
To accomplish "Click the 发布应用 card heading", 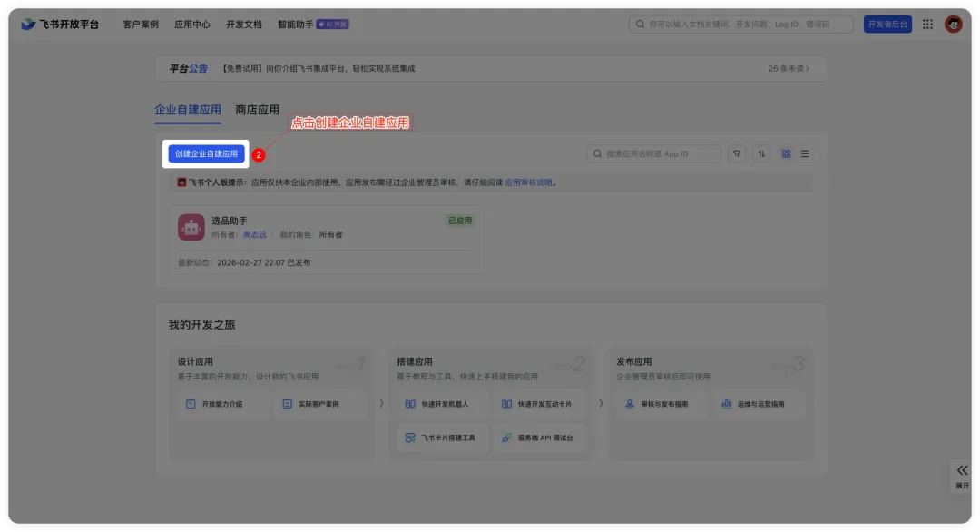I will [x=633, y=362].
